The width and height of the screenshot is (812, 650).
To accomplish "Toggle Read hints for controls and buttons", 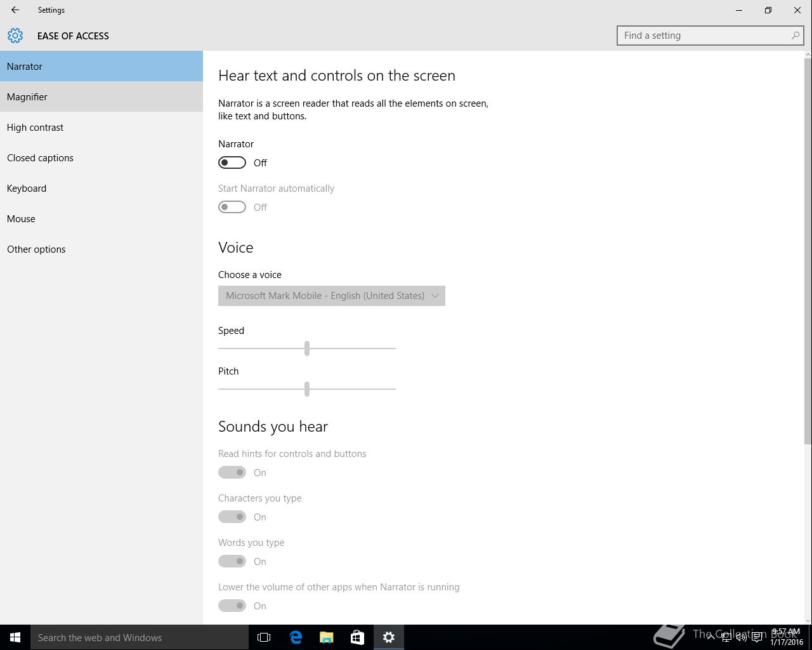I will coord(232,472).
